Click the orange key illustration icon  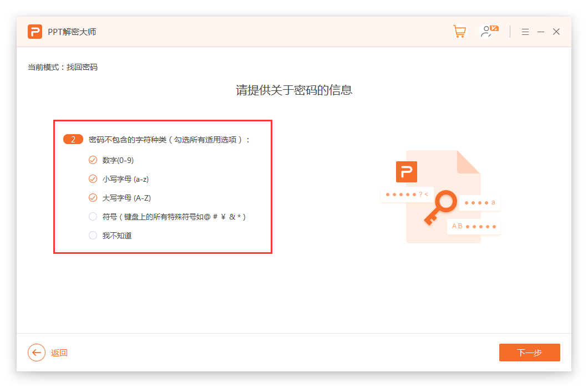coord(442,207)
